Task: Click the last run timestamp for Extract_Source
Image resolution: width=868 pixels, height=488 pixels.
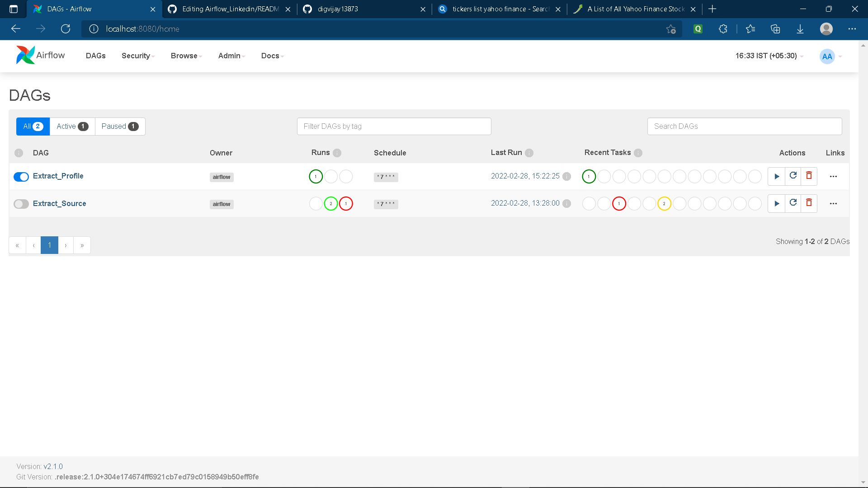Action: tap(525, 203)
